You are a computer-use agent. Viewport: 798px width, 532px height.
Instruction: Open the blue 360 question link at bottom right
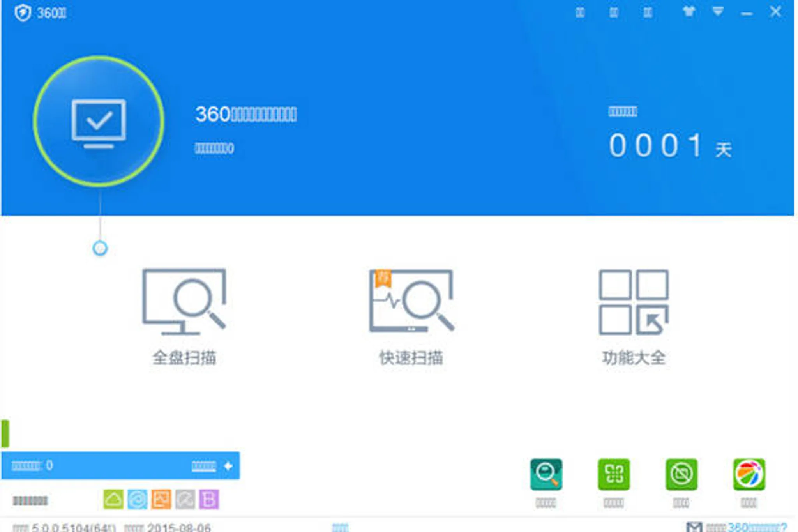pos(757,528)
